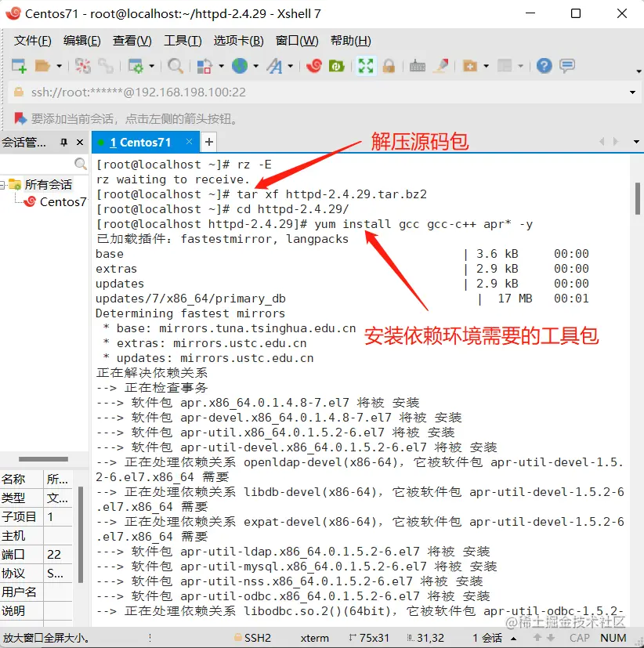Image resolution: width=644 pixels, height=648 pixels.
Task: Select the Centos71 session tree item
Action: pos(56,201)
